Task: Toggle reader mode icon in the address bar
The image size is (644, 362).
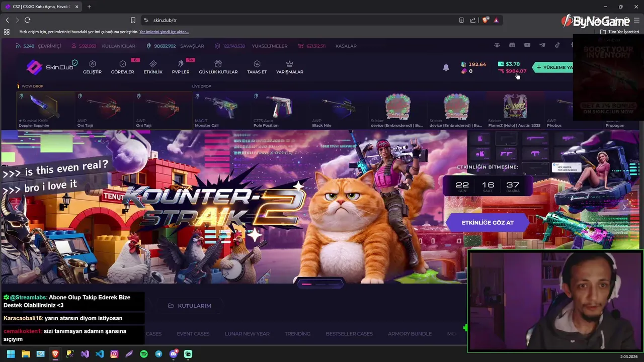Action: pos(461,20)
